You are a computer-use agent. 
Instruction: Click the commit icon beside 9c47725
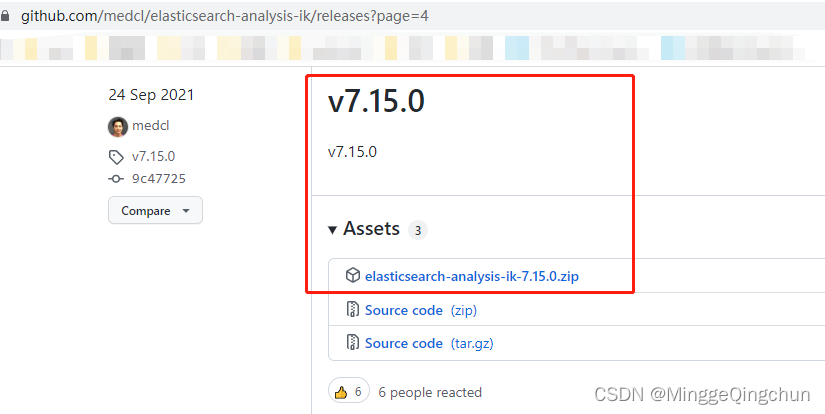pos(116,179)
